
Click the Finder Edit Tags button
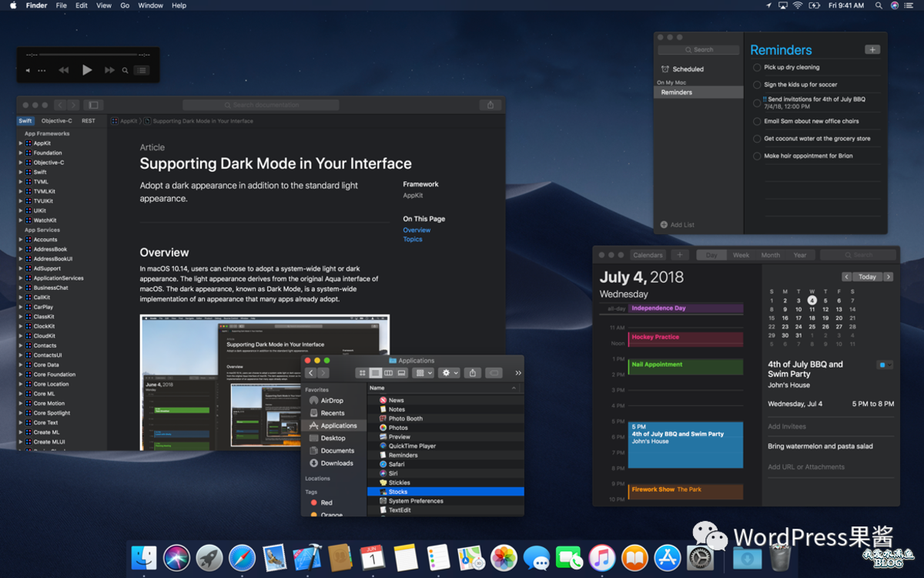point(494,373)
